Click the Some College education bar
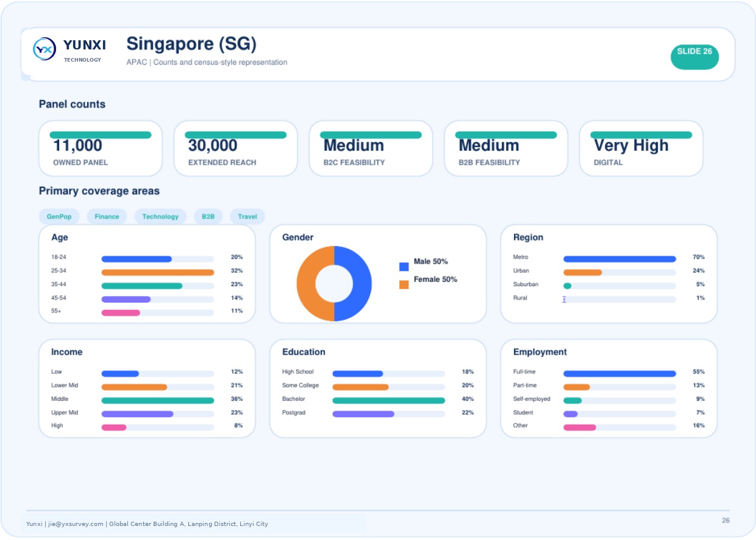Image resolution: width=756 pixels, height=540 pixels. pyautogui.click(x=360, y=387)
